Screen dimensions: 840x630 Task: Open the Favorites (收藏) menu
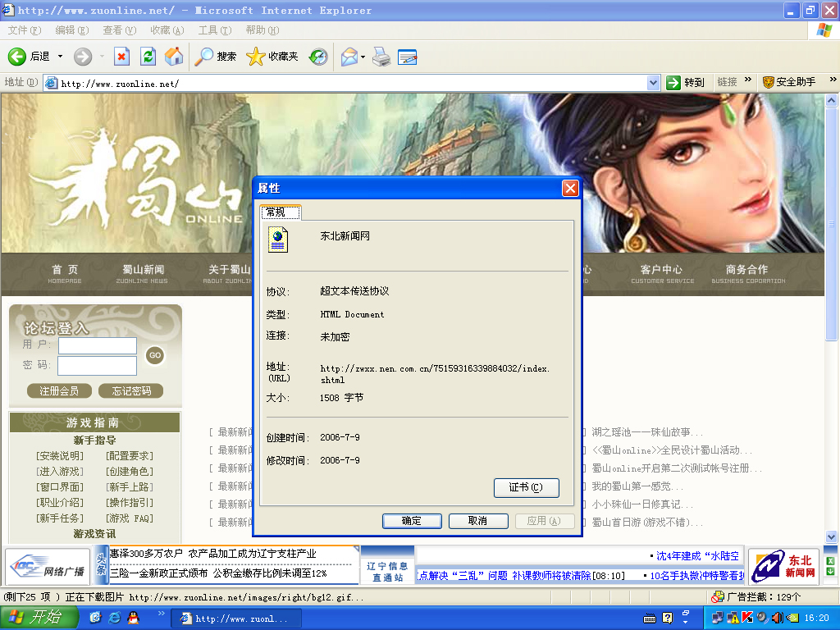pos(167,30)
